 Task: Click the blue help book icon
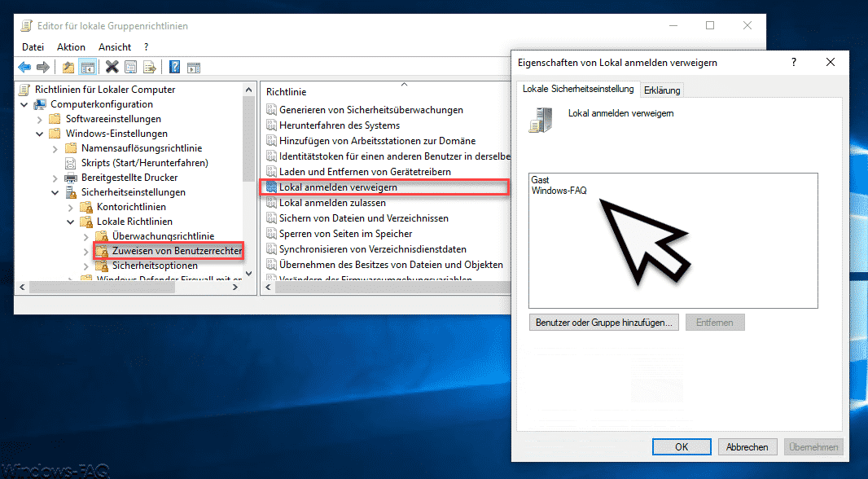click(x=175, y=68)
